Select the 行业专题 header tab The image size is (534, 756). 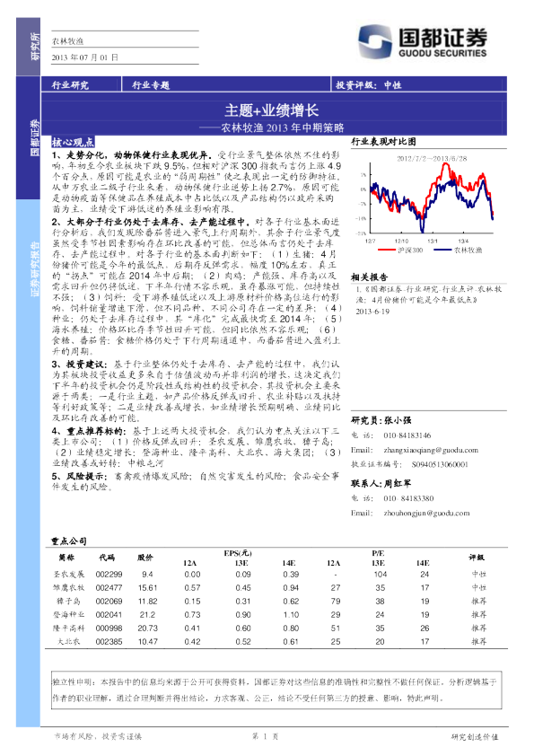tap(151, 85)
